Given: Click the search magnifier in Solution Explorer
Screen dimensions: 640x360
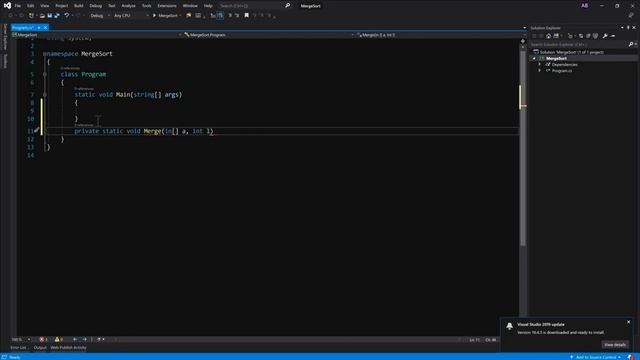Looking at the screenshot, I should [631, 44].
